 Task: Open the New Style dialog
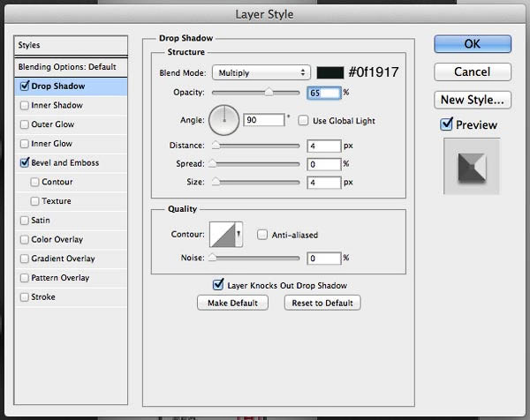click(x=473, y=100)
